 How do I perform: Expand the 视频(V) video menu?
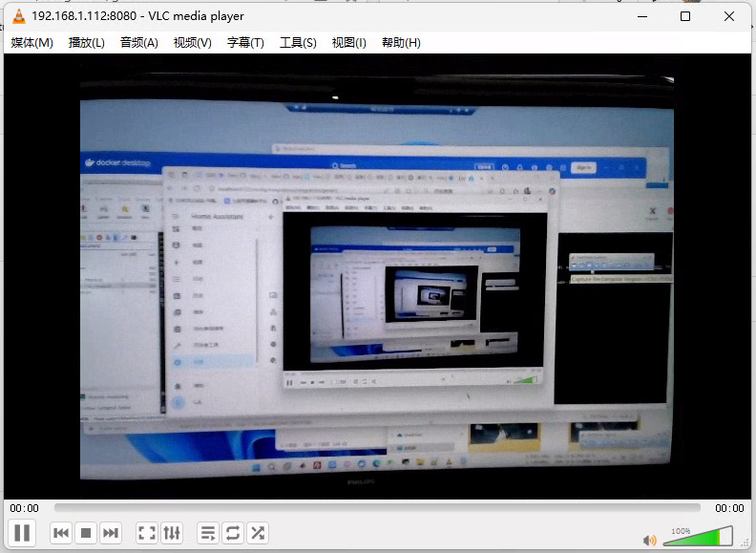click(x=192, y=42)
